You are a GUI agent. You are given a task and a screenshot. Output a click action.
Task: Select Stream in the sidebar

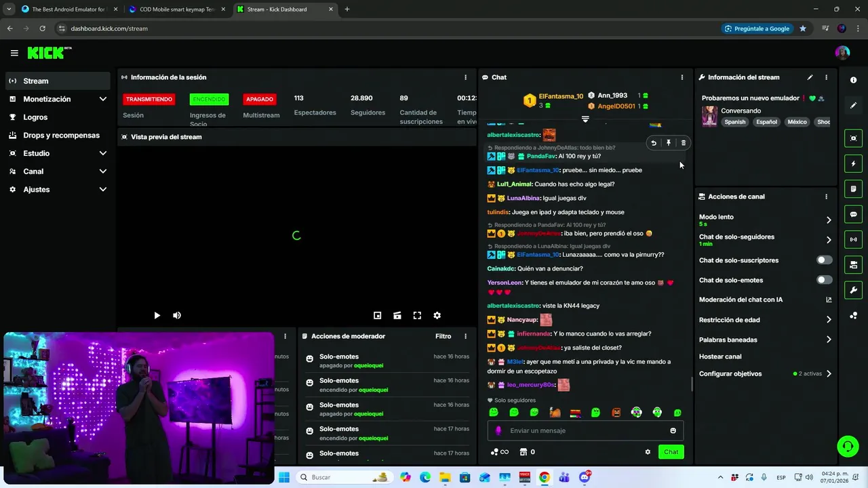tap(58, 81)
